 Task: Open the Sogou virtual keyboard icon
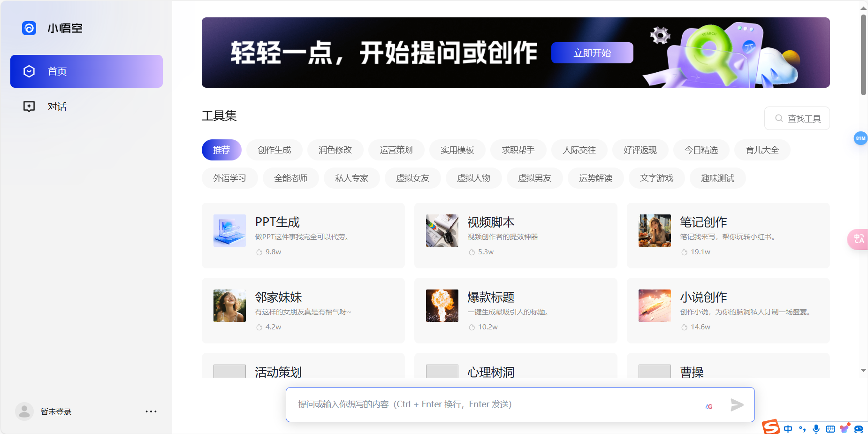coord(830,428)
